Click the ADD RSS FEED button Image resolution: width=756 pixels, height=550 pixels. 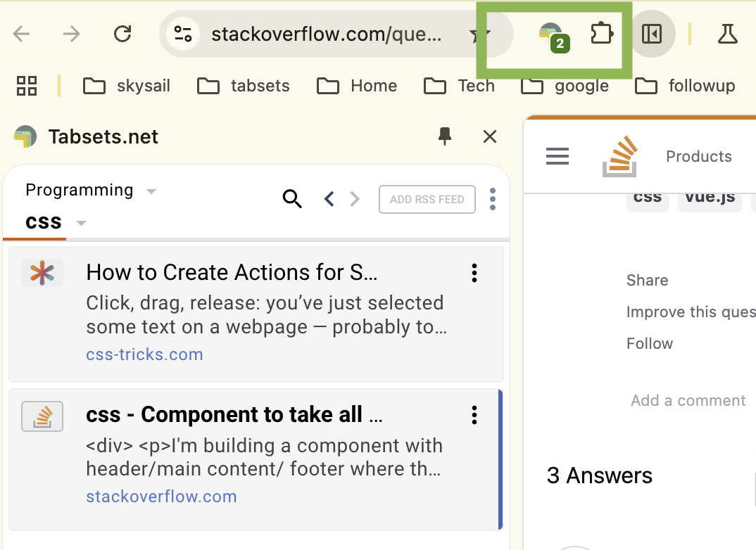pyautogui.click(x=427, y=199)
